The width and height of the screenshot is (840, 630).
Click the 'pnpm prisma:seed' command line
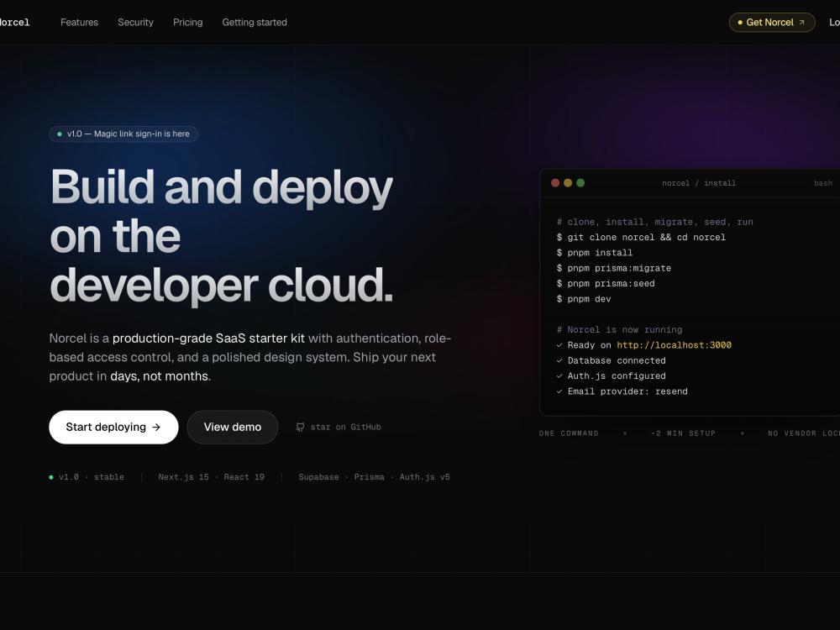(x=606, y=283)
